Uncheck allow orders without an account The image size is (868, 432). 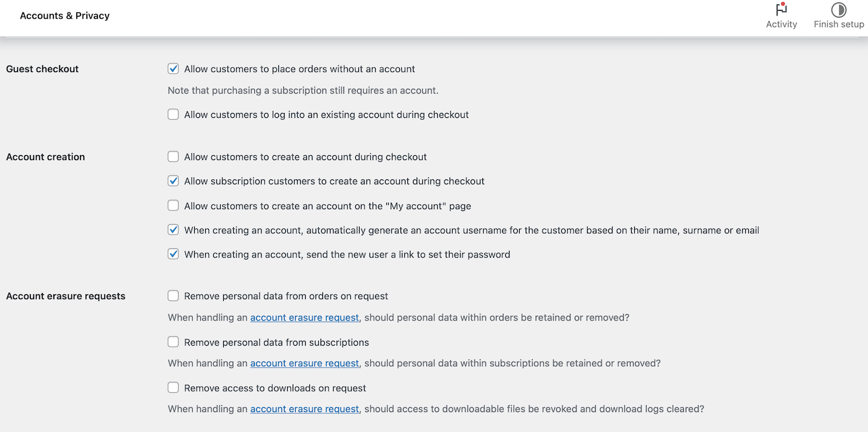coord(174,69)
